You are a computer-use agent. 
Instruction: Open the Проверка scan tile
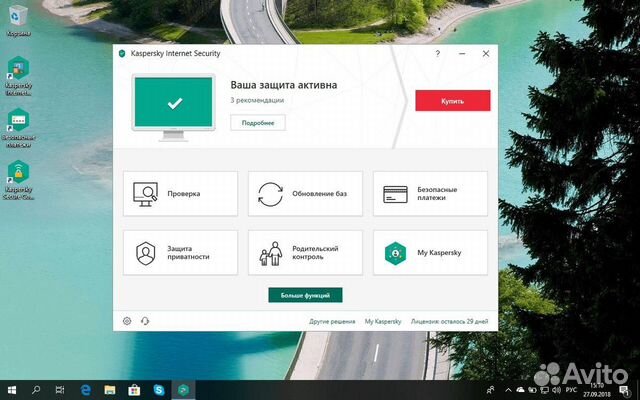[x=180, y=193]
